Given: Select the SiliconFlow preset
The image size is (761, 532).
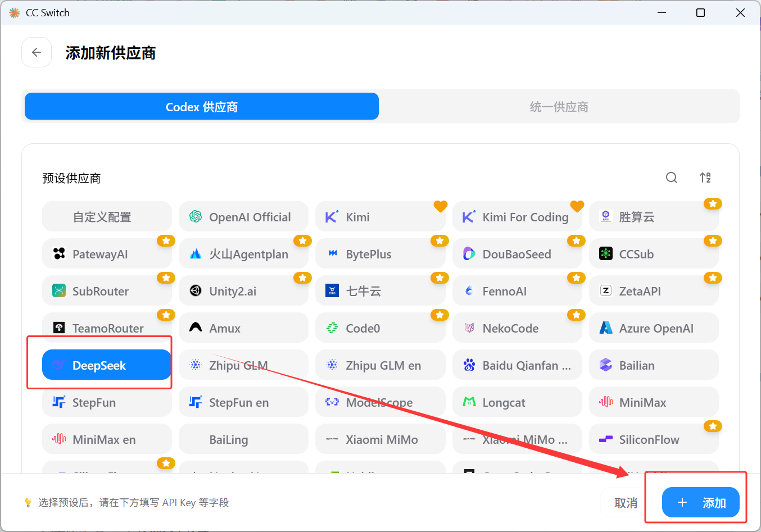Looking at the screenshot, I should (x=654, y=439).
